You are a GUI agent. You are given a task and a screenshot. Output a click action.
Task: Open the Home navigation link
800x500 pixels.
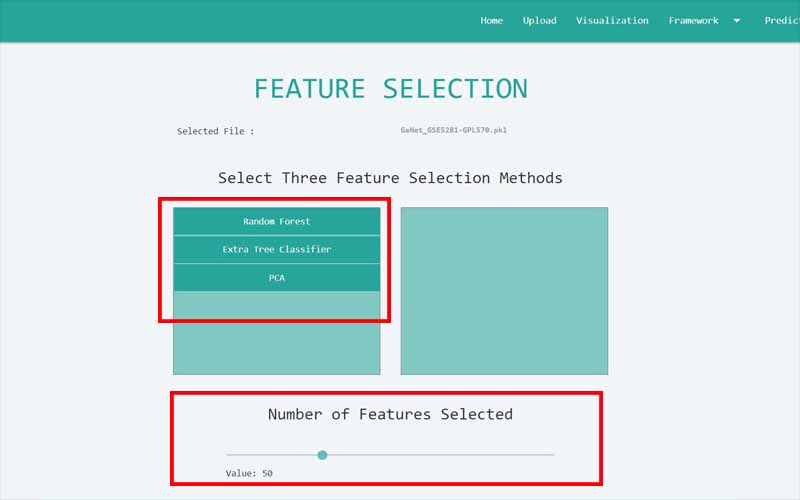491,20
